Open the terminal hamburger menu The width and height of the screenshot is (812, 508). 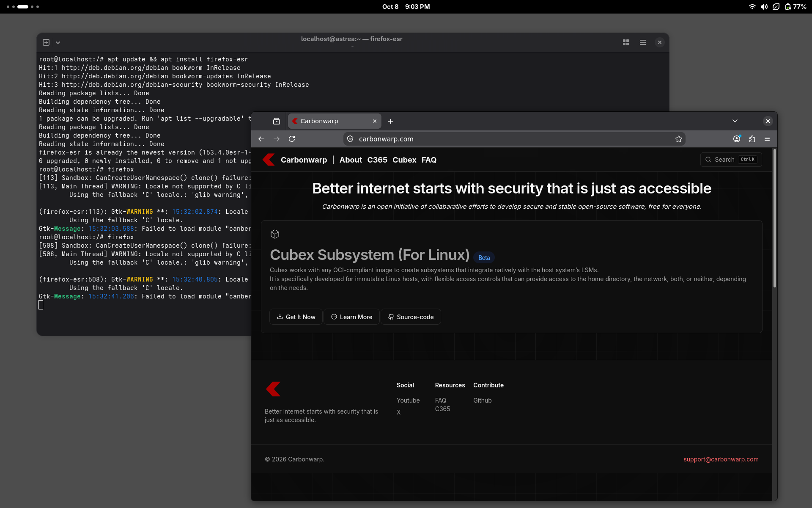tap(643, 42)
